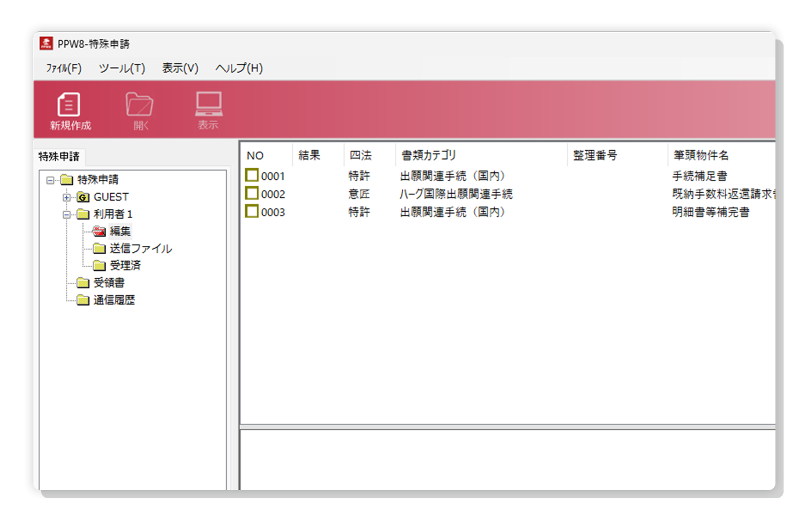Viewport: 812px width, 522px height.
Task: Collapse the 利用者1 tree node
Action: coord(67,215)
